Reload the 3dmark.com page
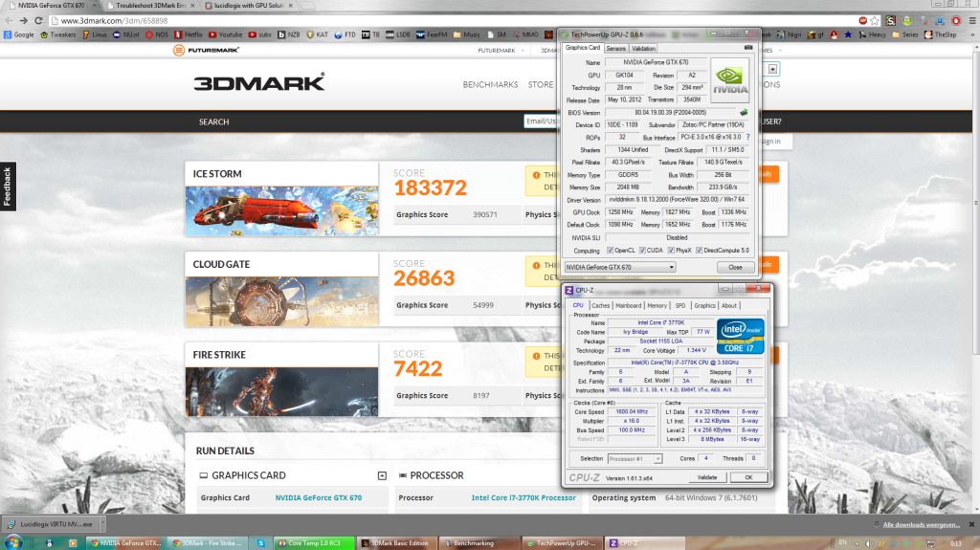Image resolution: width=980 pixels, height=550 pixels. click(38, 21)
